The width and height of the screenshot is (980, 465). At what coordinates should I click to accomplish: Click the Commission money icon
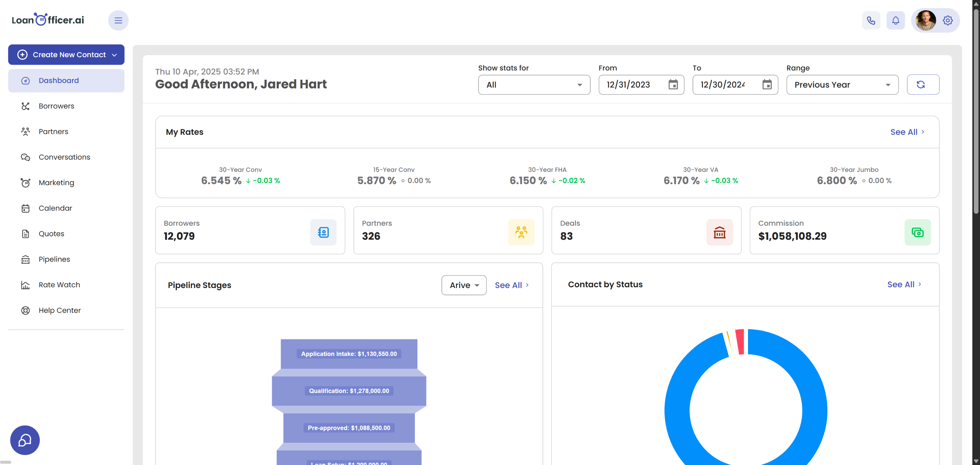click(917, 232)
